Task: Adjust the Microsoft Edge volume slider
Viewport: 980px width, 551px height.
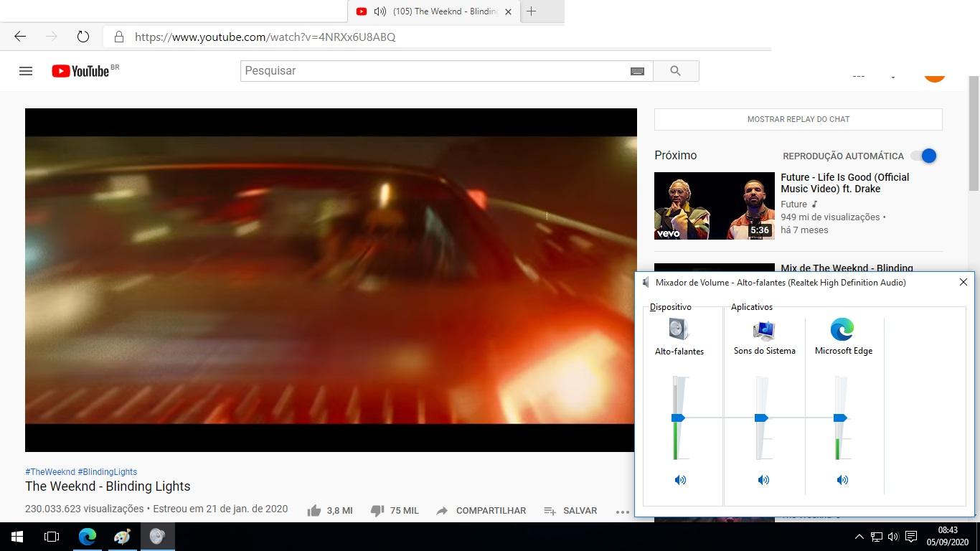Action: click(840, 418)
